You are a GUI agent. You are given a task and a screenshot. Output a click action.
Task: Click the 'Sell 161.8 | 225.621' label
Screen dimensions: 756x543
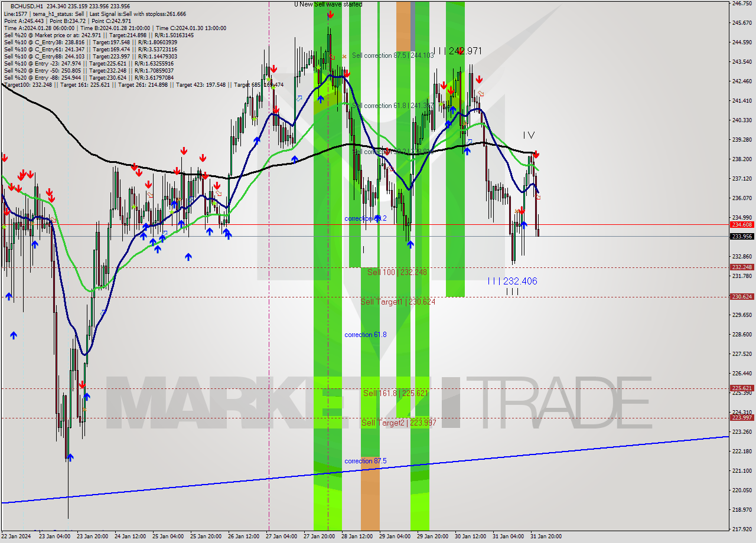point(395,393)
